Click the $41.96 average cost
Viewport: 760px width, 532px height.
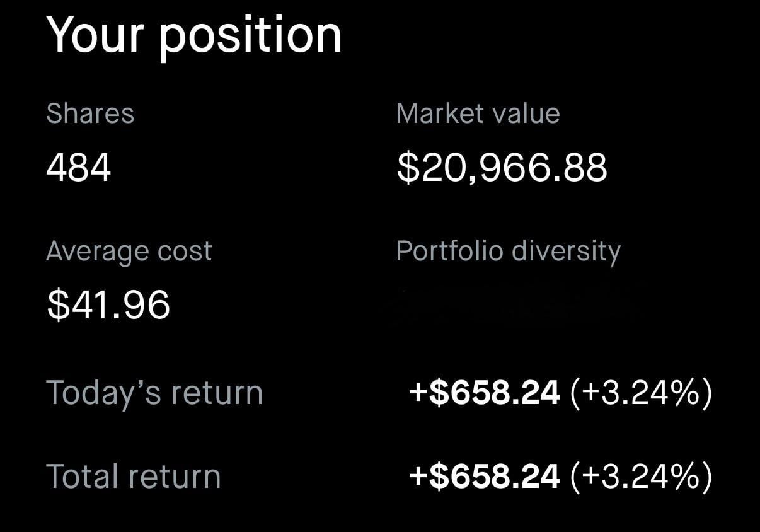tap(108, 306)
